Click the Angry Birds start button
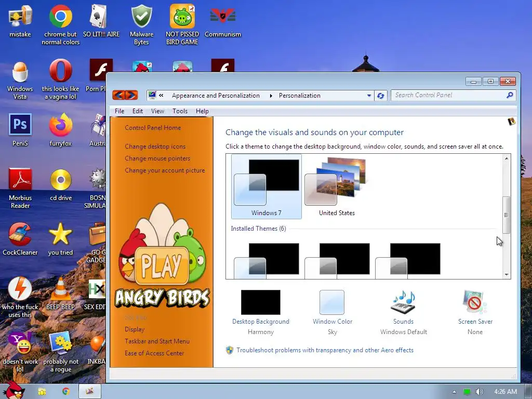Viewport: 532px width, 399px height. [x=13, y=391]
